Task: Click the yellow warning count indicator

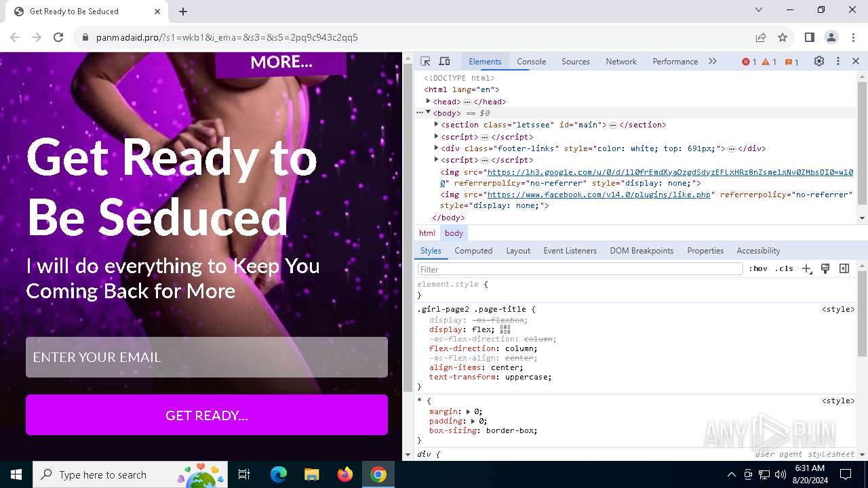Action: click(x=769, y=62)
